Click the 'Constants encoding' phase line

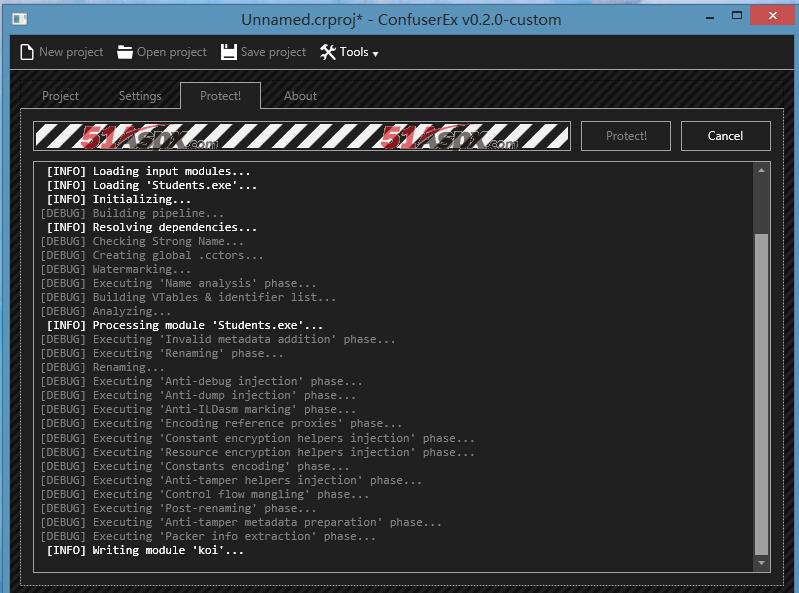point(195,466)
